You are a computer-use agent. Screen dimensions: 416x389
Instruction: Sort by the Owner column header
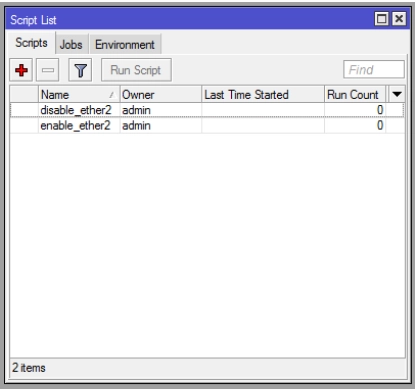point(160,95)
